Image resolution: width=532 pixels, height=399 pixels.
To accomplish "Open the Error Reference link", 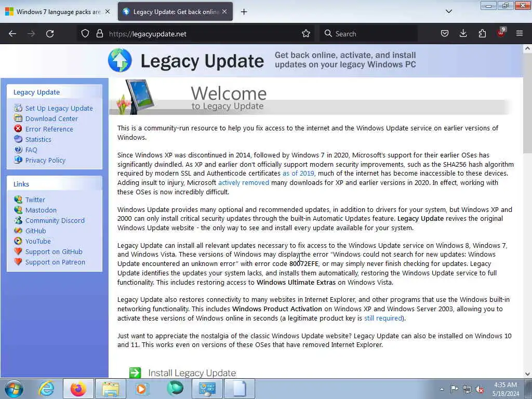I will (49, 129).
